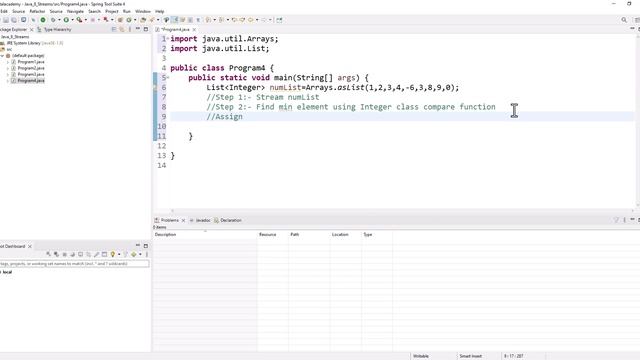Open the Project menu

[x=111, y=11]
